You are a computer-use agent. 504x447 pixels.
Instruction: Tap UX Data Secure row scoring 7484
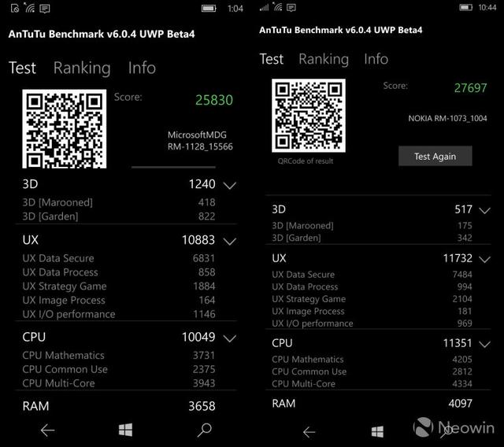click(x=372, y=275)
